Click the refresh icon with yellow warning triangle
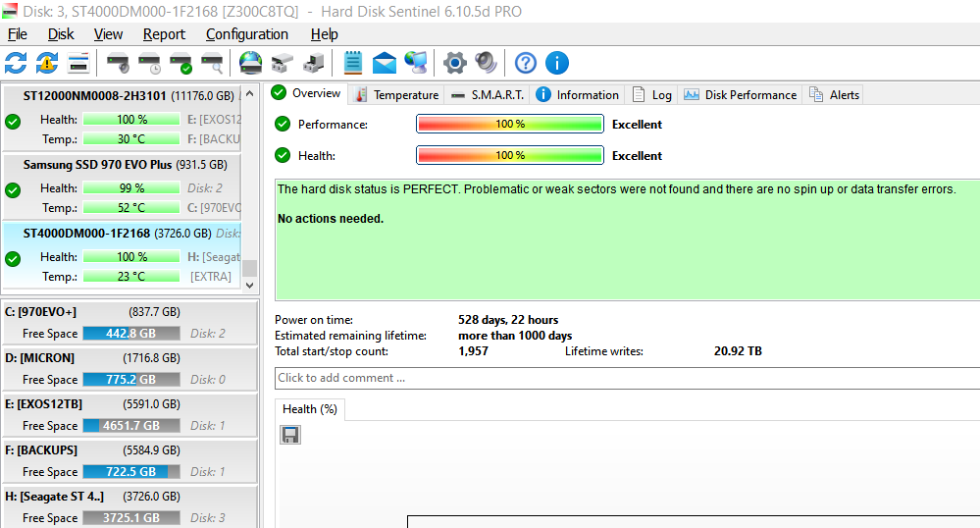This screenshot has width=980, height=528. tap(47, 63)
